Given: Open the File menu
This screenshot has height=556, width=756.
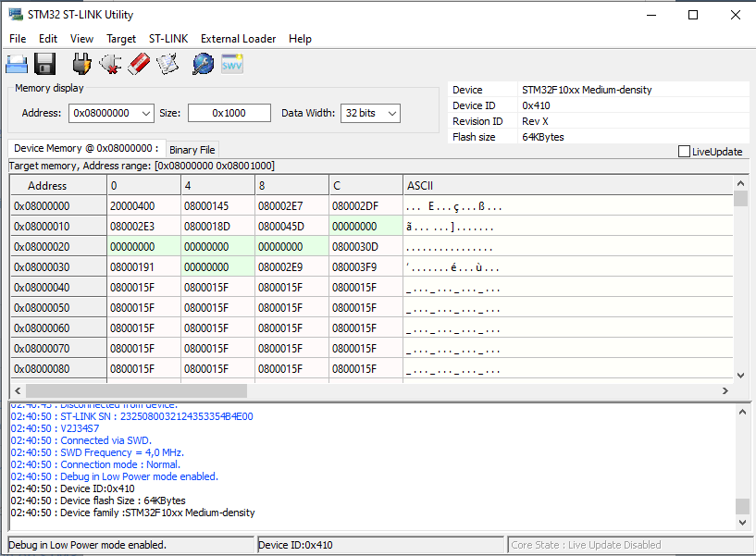Looking at the screenshot, I should point(18,39).
